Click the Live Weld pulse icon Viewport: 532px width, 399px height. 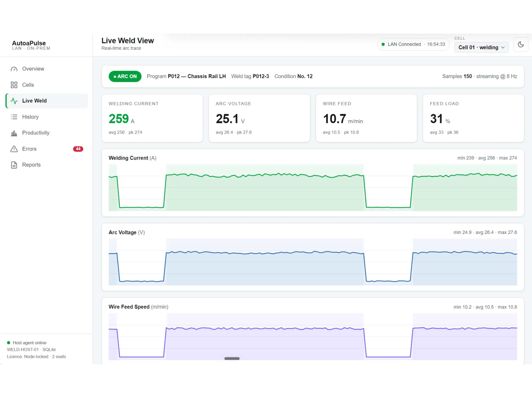(14, 101)
